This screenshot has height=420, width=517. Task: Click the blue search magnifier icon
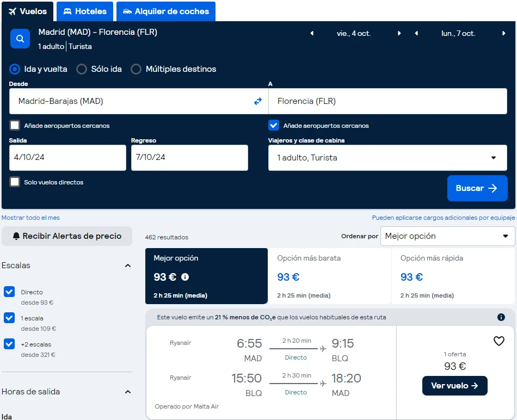20,39
